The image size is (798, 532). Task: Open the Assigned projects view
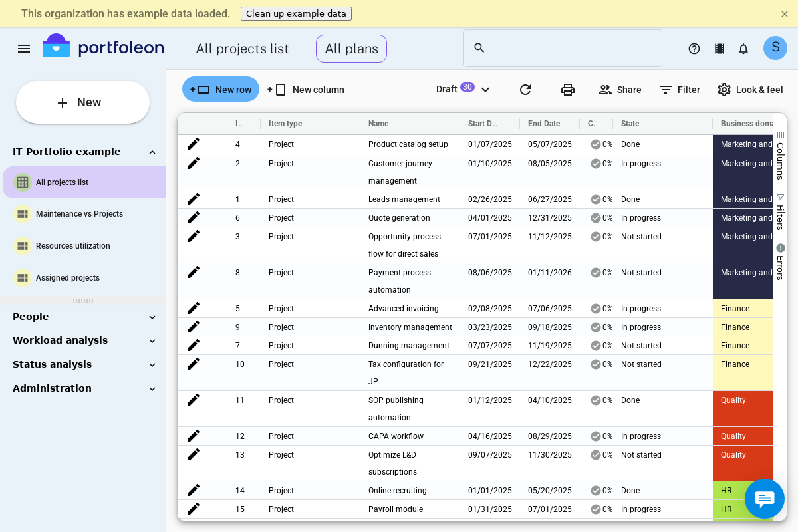click(84, 278)
